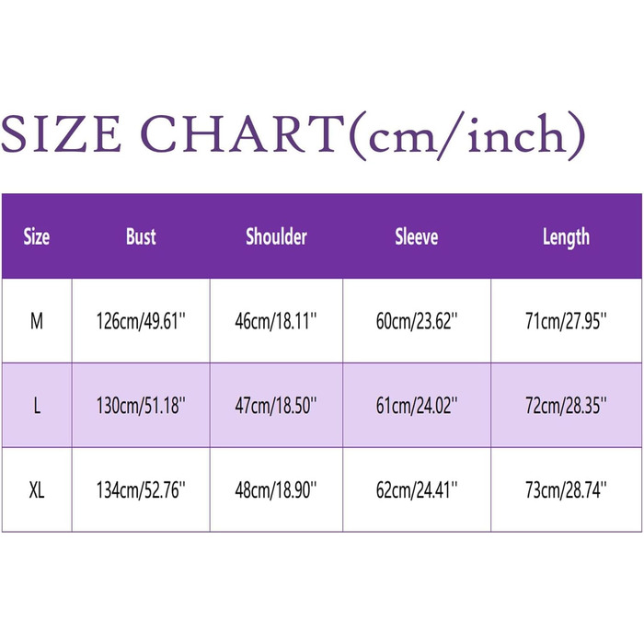The height and width of the screenshot is (644, 644).
Task: Select the Size column header
Action: coord(36,236)
